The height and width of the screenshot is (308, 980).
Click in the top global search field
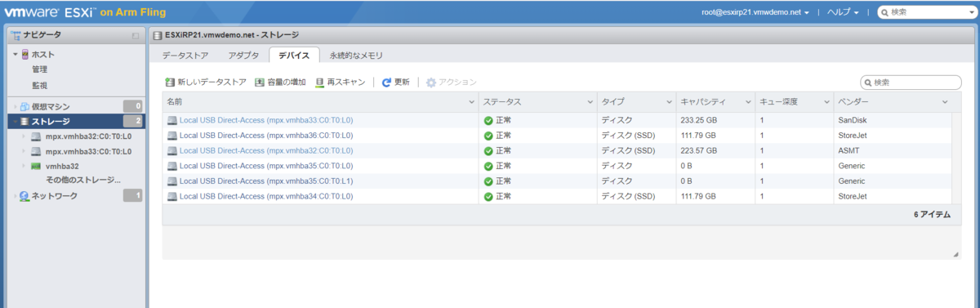926,12
